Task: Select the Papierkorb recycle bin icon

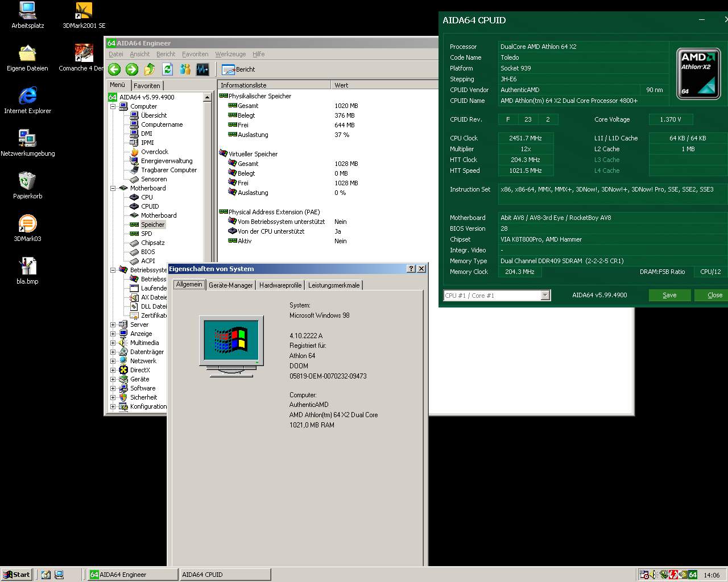Action: (x=27, y=186)
